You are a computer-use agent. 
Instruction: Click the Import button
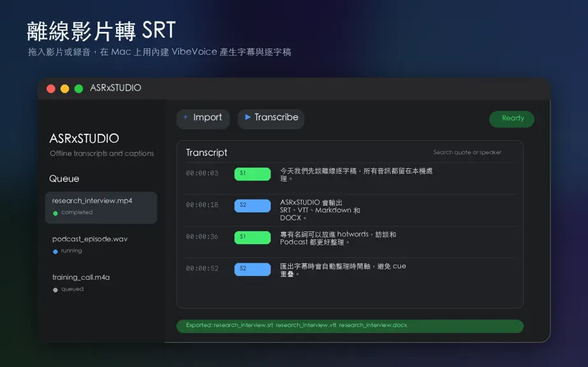(x=203, y=119)
